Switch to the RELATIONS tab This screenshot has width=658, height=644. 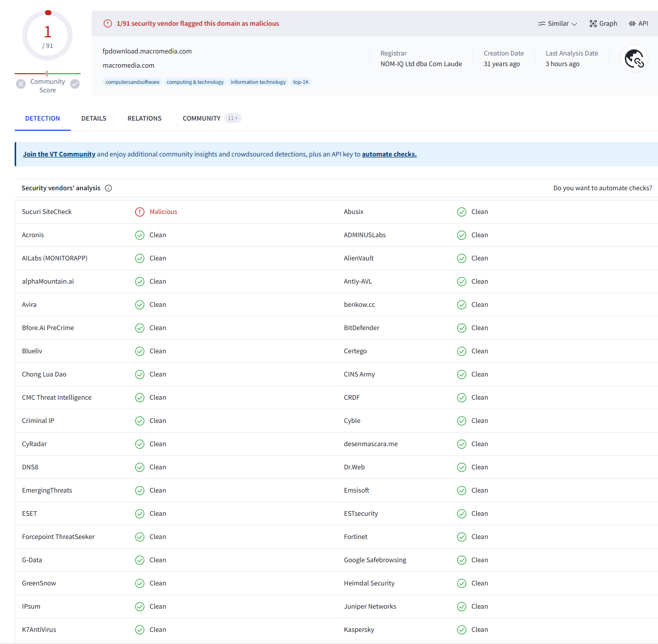144,119
